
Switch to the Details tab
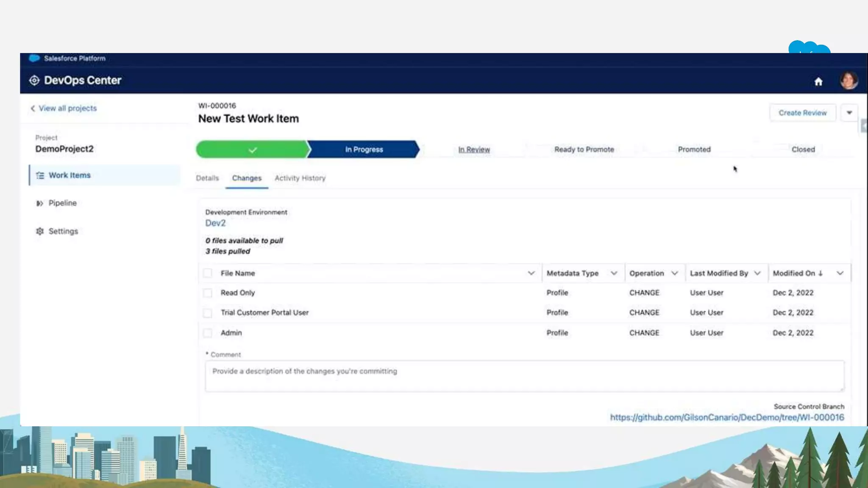tap(207, 178)
